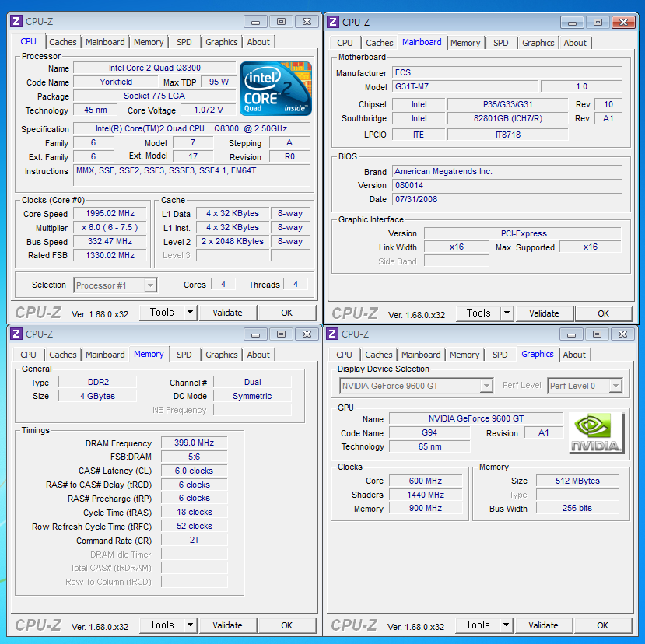Open the About tab in the Memory window

(258, 355)
